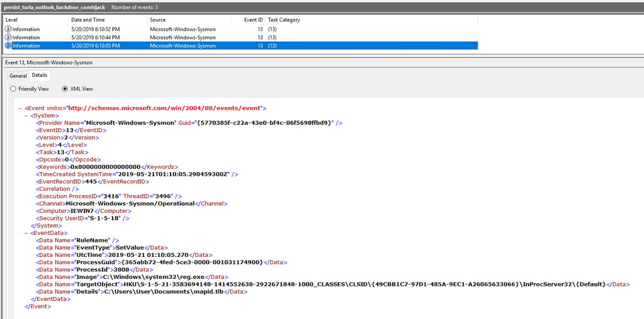Click the Information icon on 6:10:52 PM row
Image resolution: width=644 pixels, height=319 pixels.
pyautogui.click(x=8, y=29)
